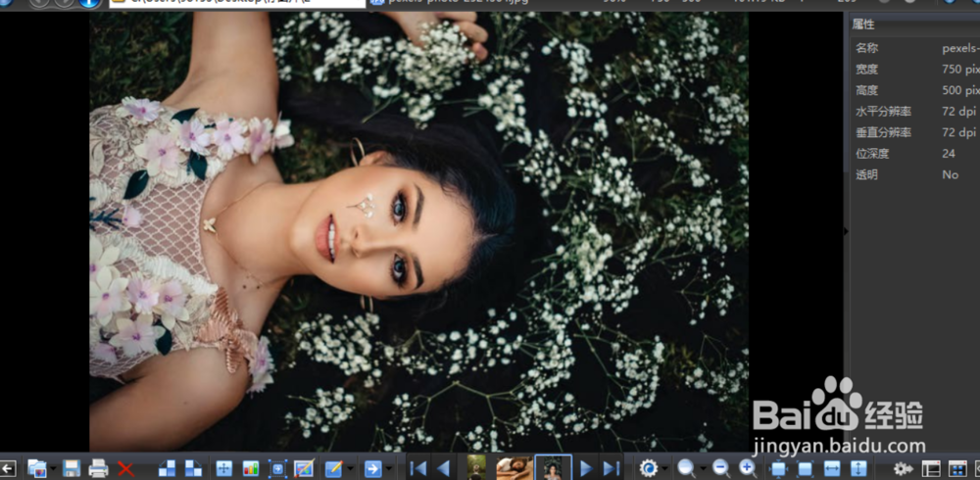The width and height of the screenshot is (980, 480).
Task: Fit the image to the window
Action: point(779,468)
